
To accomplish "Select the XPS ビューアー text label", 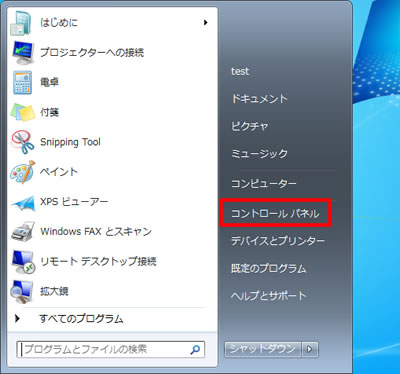I will click(x=74, y=202).
